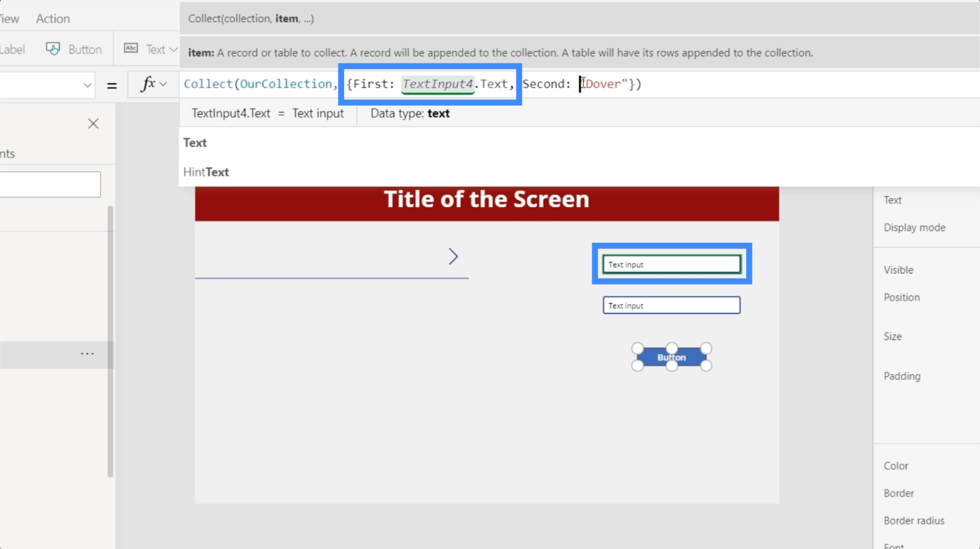
Task: Expand the Text insert dropdown
Action: click(173, 50)
